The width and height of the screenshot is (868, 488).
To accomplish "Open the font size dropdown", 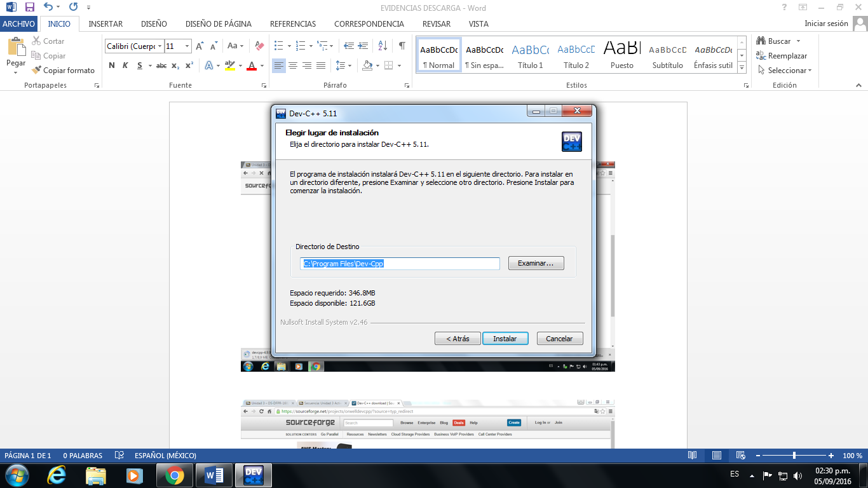I will pos(187,46).
